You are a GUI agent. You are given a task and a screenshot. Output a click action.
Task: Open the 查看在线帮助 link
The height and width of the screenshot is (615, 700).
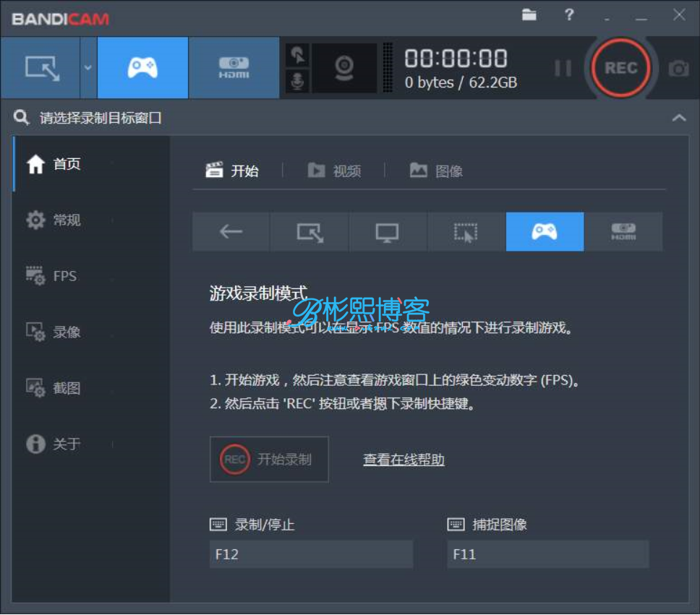click(404, 460)
